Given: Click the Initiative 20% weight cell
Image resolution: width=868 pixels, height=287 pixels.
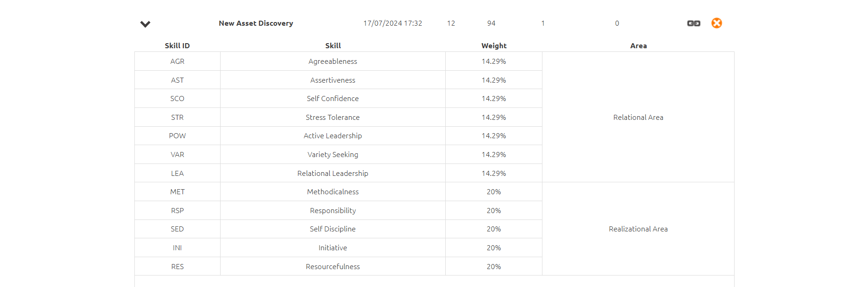Looking at the screenshot, I should [494, 248].
